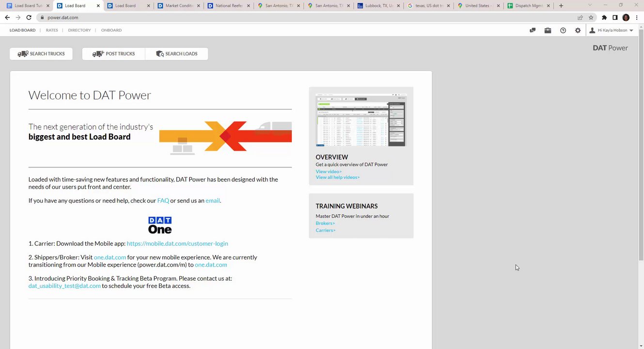Click the one.dat.com link after 'to'
The width and height of the screenshot is (644, 349).
211,265
